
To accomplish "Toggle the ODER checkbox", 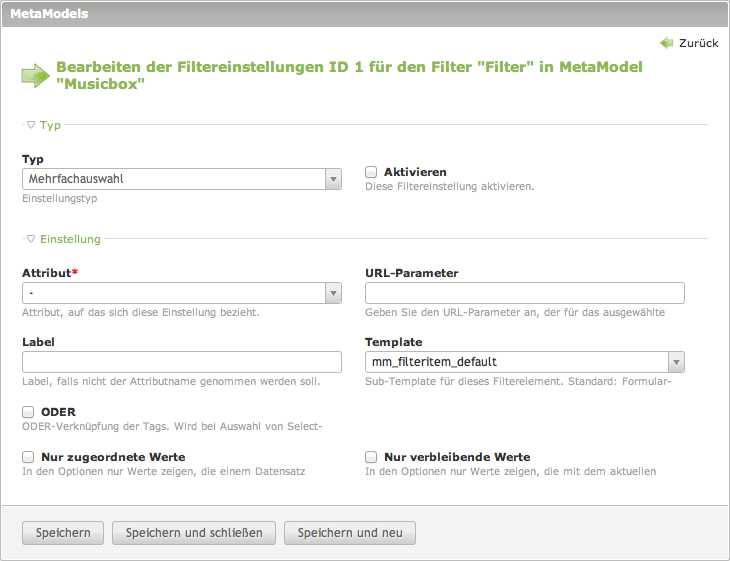I will 28,412.
